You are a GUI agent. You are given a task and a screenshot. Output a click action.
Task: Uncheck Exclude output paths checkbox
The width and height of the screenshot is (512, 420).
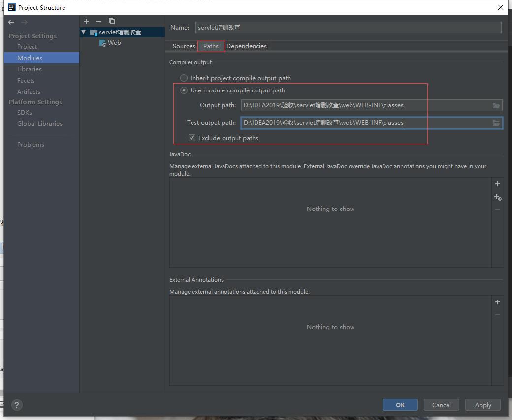click(192, 138)
